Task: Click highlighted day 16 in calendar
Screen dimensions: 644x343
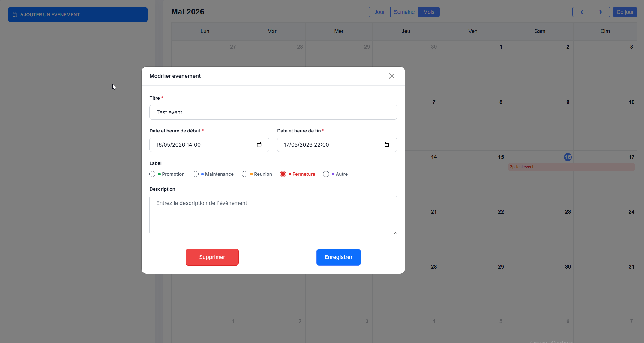Action: pyautogui.click(x=568, y=157)
